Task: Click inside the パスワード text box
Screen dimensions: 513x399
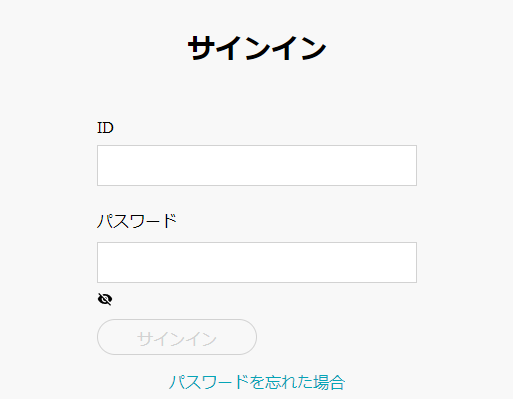Action: tap(257, 262)
